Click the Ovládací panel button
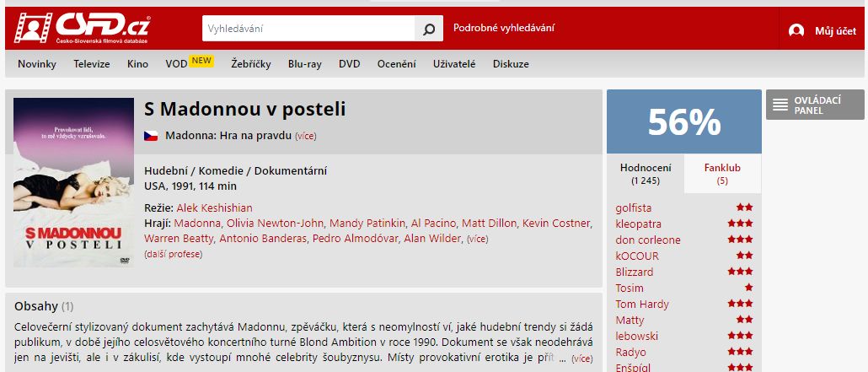 pos(815,105)
